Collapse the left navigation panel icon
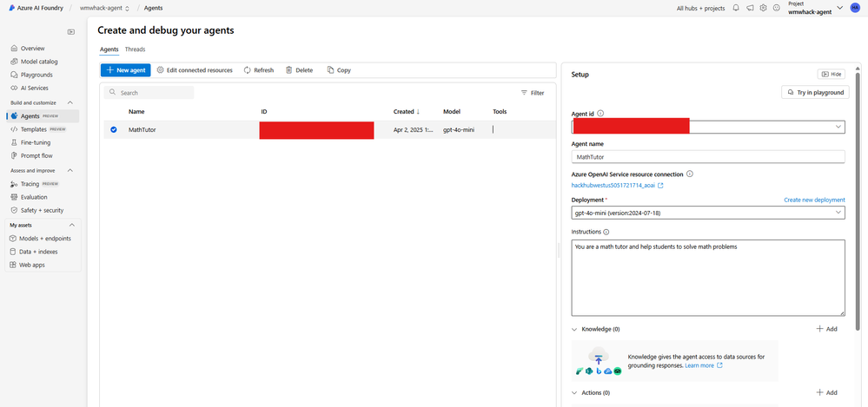 coord(71,32)
